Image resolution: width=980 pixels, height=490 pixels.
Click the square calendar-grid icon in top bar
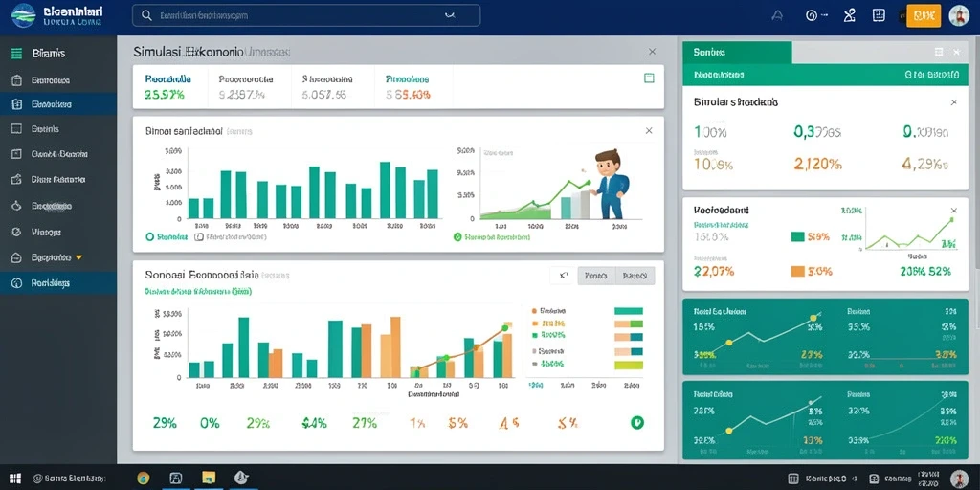click(x=879, y=15)
